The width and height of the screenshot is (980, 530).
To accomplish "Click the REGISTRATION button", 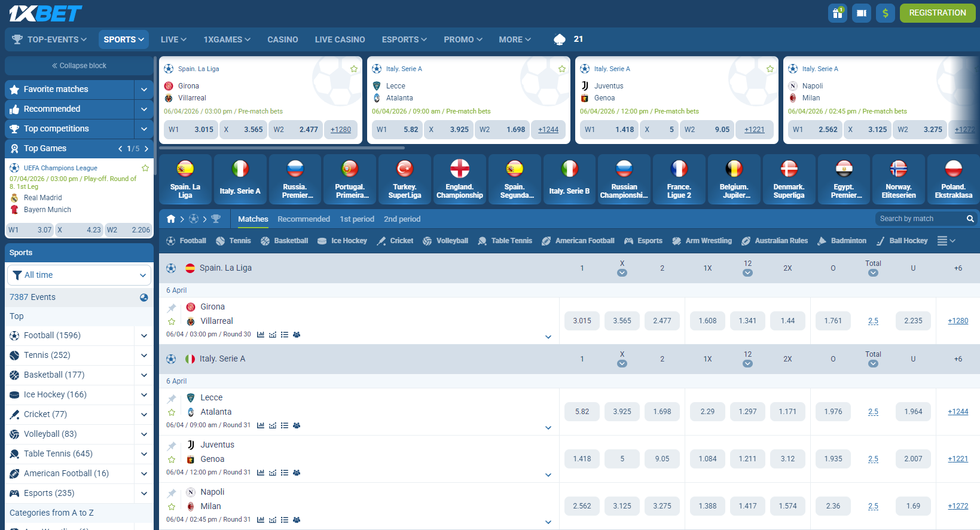I will [x=938, y=13].
